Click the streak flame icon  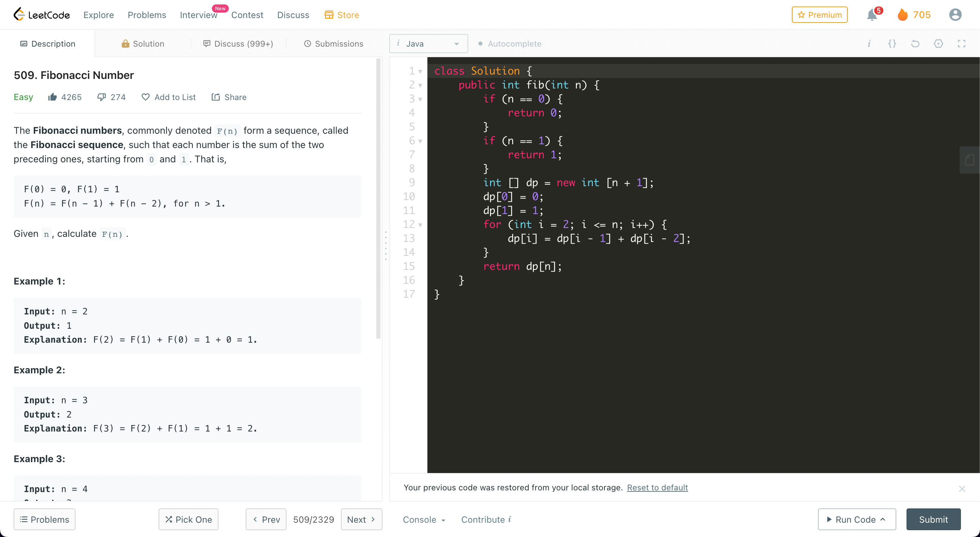pos(902,15)
